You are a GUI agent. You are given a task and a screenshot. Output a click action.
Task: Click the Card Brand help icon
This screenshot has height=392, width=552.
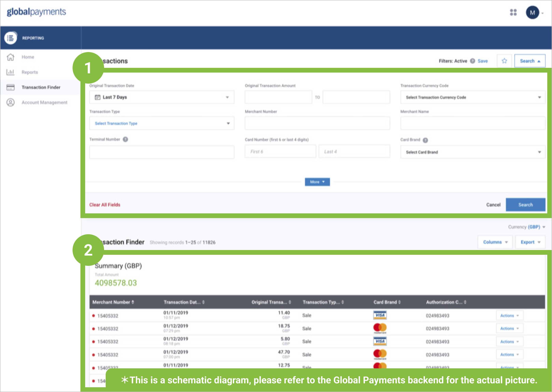tap(425, 140)
